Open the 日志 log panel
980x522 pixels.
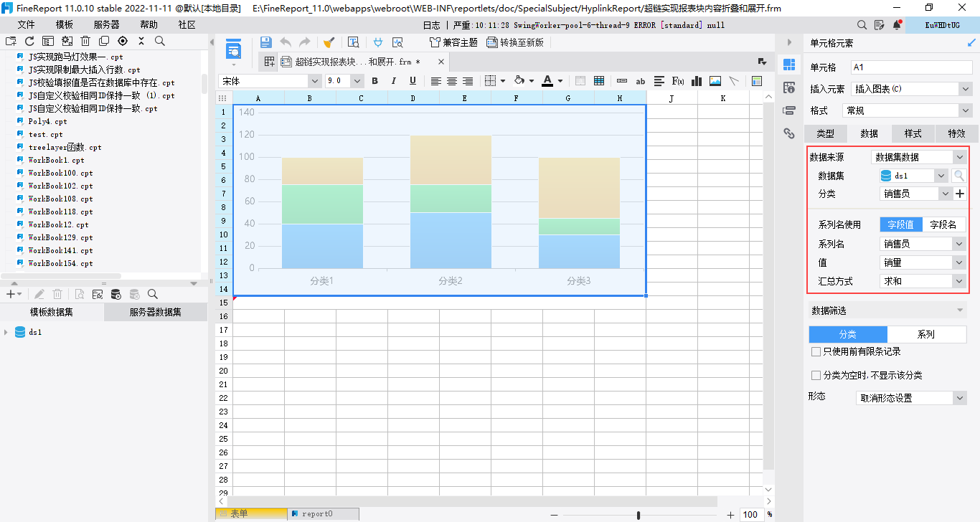tap(432, 24)
